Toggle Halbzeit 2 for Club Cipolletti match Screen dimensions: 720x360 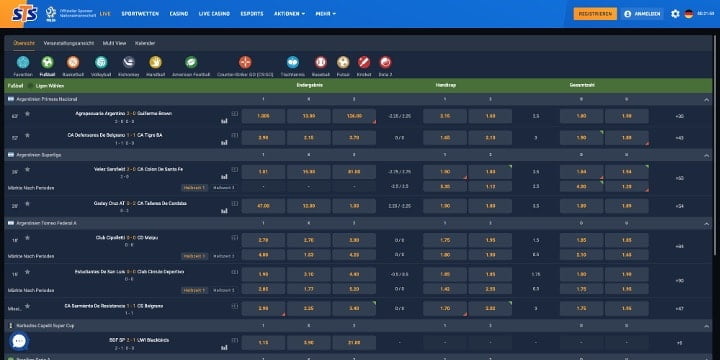pyautogui.click(x=224, y=256)
